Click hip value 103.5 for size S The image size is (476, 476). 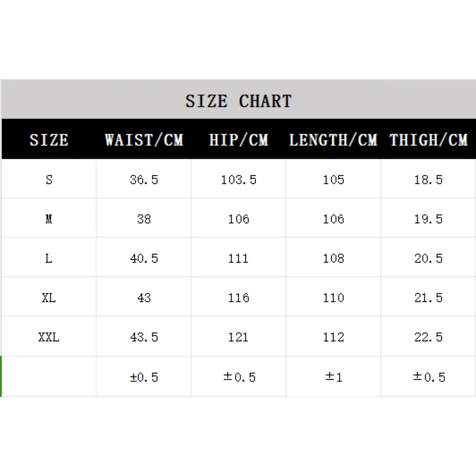pyautogui.click(x=239, y=179)
